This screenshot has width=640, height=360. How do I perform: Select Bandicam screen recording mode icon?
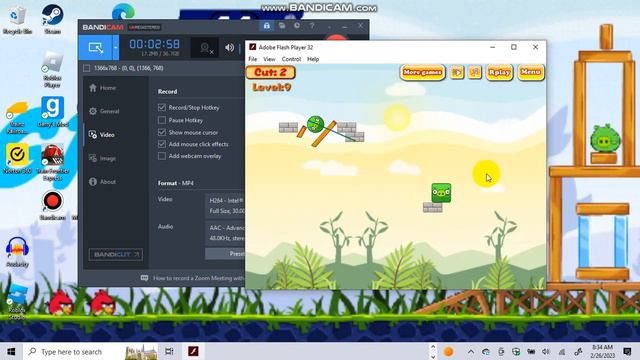(x=96, y=48)
